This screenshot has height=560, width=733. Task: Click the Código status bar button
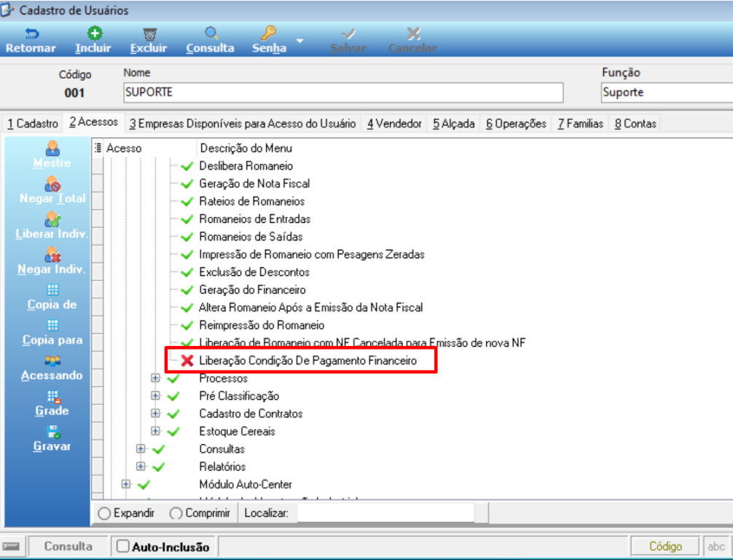click(665, 546)
